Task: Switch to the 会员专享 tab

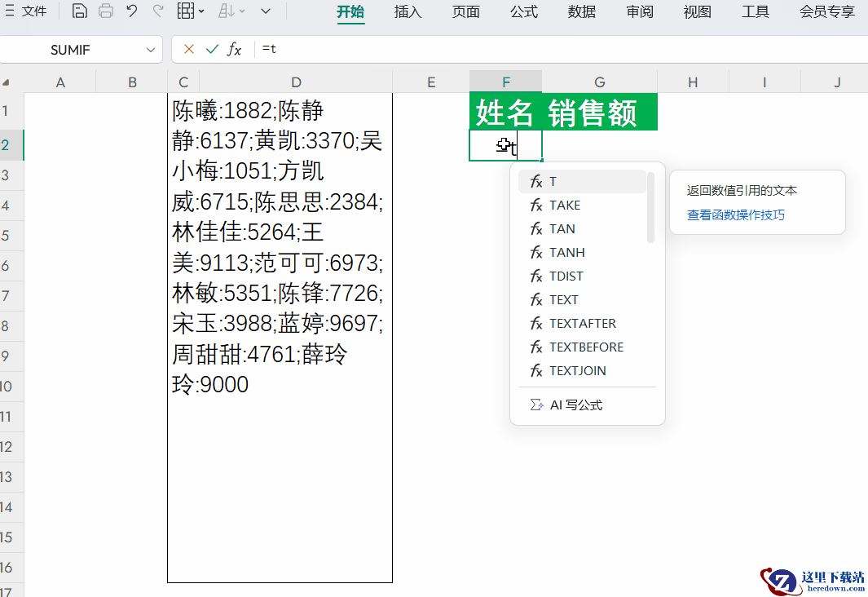Action: [x=827, y=11]
